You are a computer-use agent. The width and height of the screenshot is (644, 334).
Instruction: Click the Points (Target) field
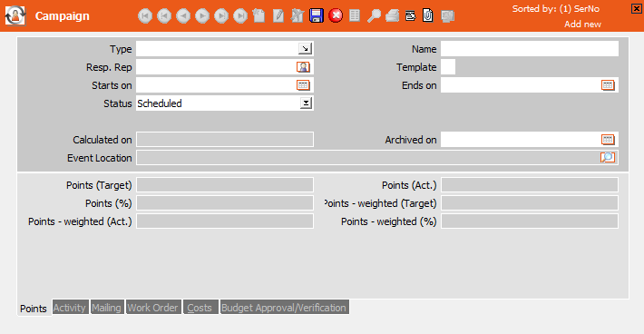point(225,185)
